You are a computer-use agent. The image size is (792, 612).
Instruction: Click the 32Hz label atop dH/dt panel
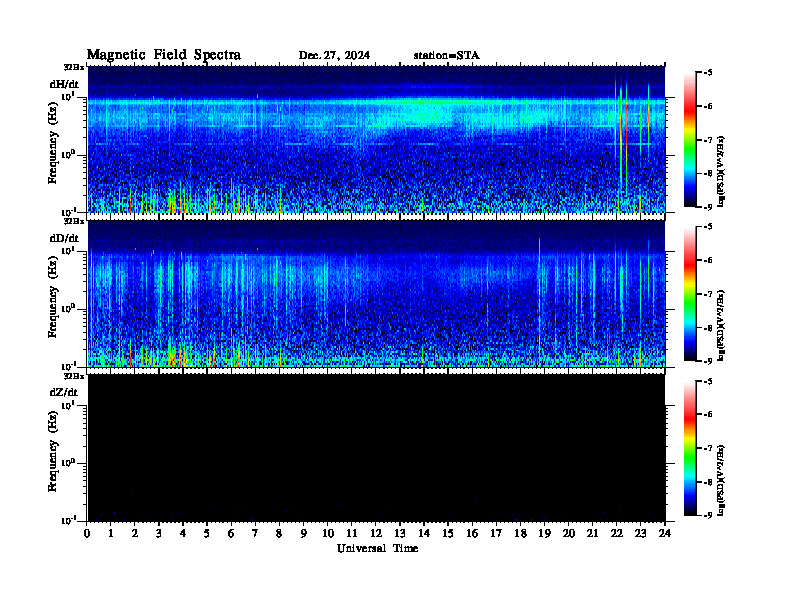click(73, 67)
